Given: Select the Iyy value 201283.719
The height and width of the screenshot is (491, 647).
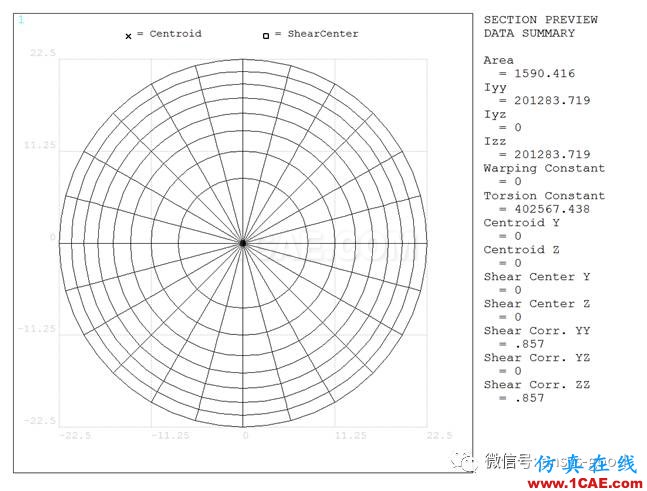Looking at the screenshot, I should (552, 100).
